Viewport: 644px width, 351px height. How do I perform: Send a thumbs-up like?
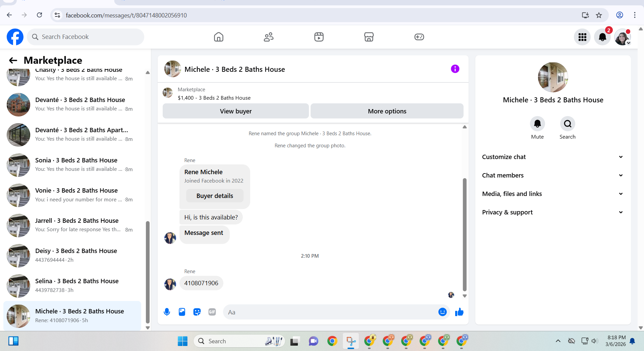pos(459,312)
